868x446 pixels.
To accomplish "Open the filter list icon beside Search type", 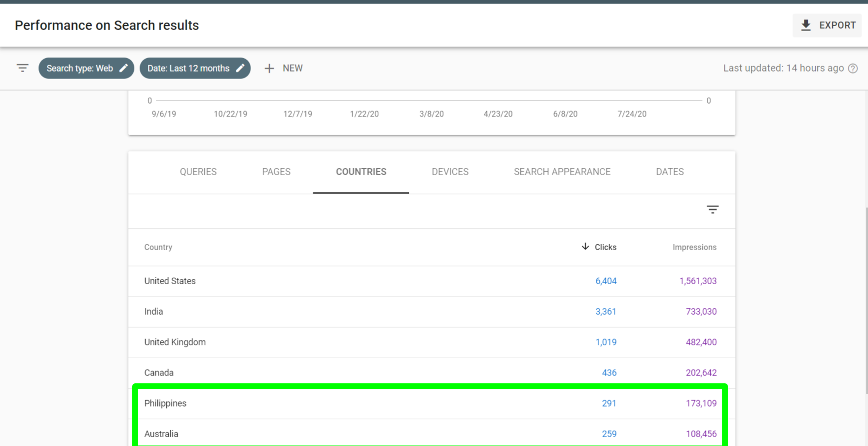I will (23, 68).
